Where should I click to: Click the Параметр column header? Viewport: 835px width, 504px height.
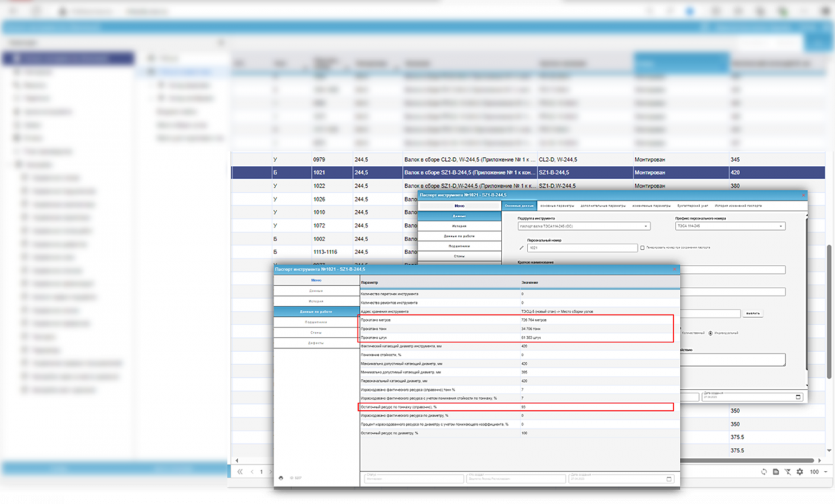click(x=439, y=282)
